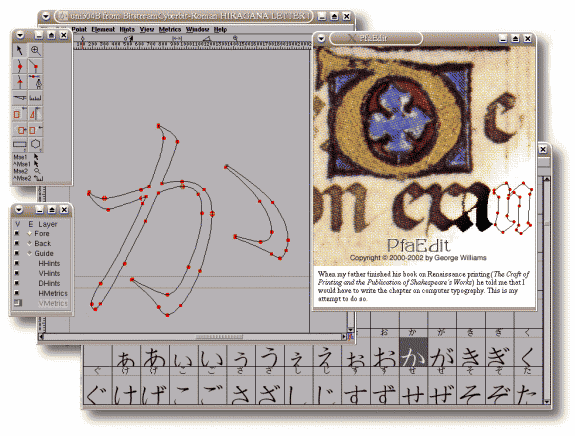Shade the glyph outline window
Screen dimensions: 575x436
(334, 17)
